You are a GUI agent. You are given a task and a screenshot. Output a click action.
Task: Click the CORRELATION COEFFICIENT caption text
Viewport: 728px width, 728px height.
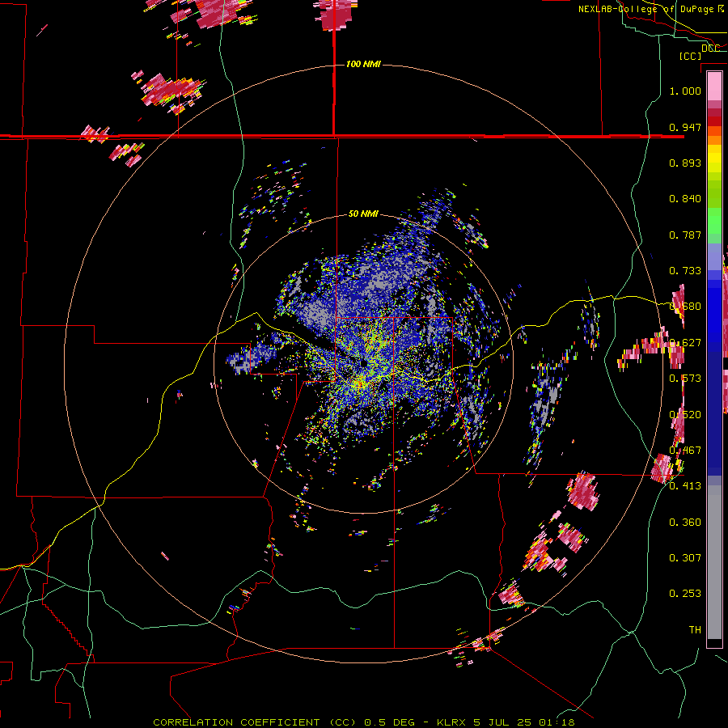click(x=236, y=722)
